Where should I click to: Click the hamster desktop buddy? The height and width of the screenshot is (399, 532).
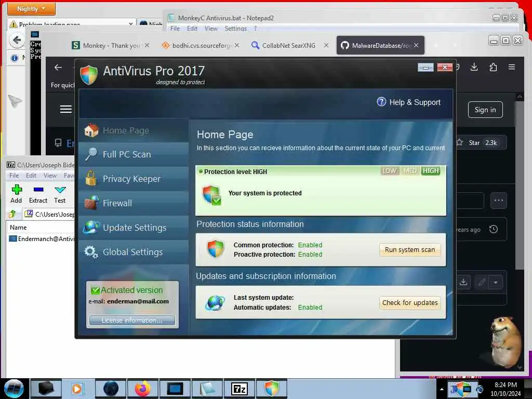pos(505,342)
